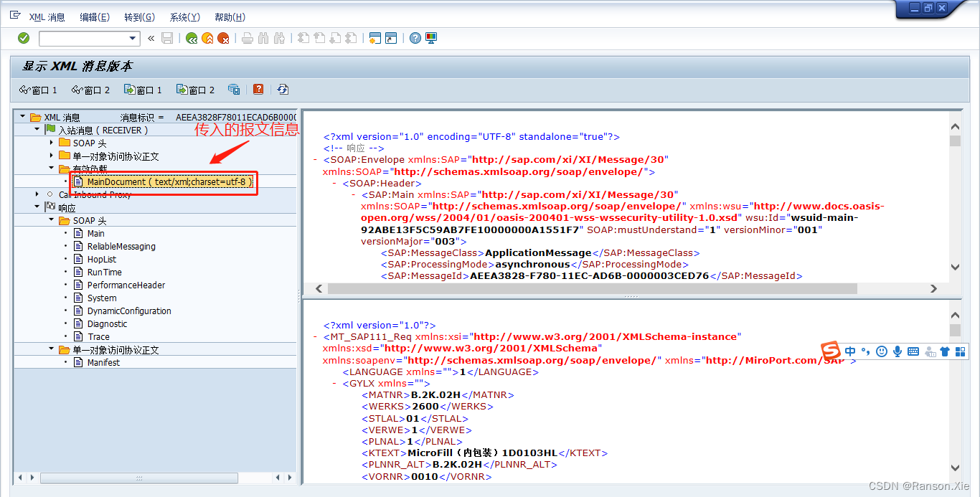Click the Cancel (red X) toolbar icon
The width and height of the screenshot is (980, 497).
225,38
